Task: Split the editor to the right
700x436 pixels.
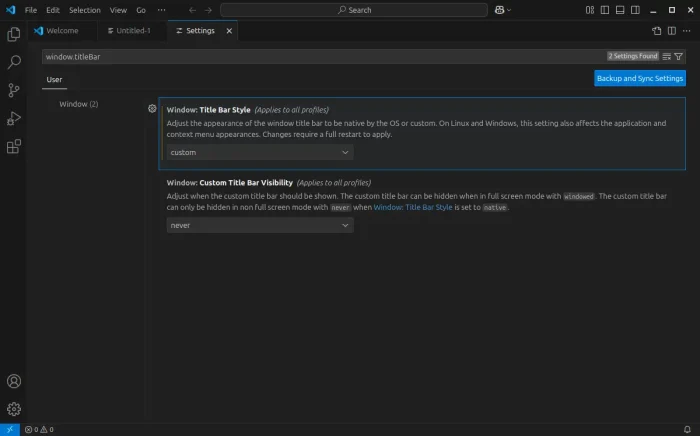Action: [x=672, y=31]
